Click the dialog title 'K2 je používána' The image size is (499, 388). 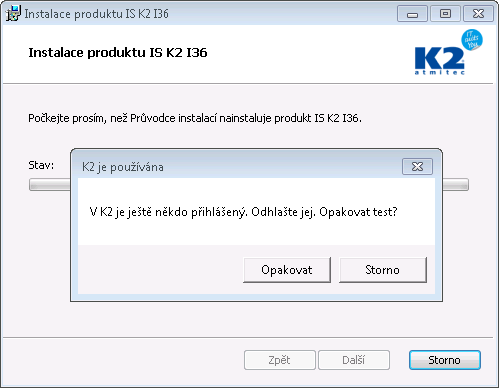coord(123,167)
